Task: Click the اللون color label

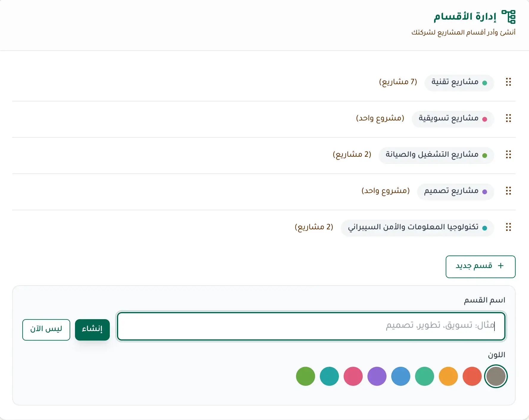Action: tap(497, 355)
